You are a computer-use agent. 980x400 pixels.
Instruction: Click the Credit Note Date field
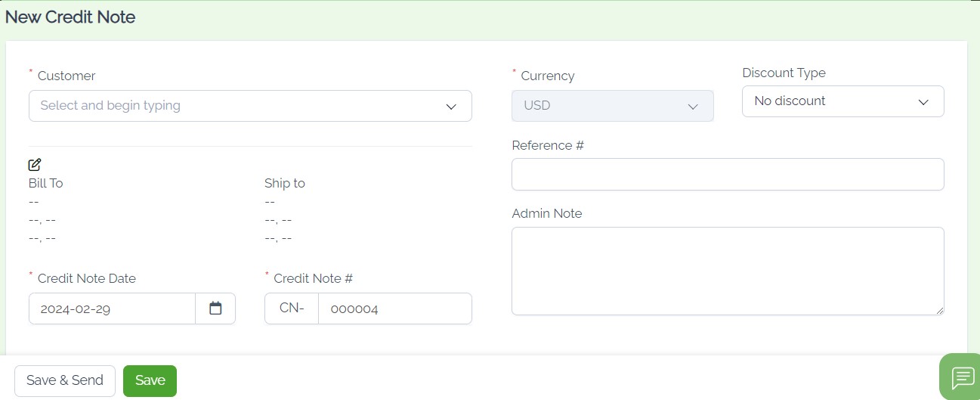(112, 309)
